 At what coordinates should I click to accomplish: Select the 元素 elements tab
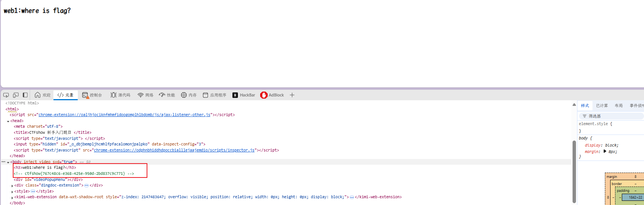65,95
